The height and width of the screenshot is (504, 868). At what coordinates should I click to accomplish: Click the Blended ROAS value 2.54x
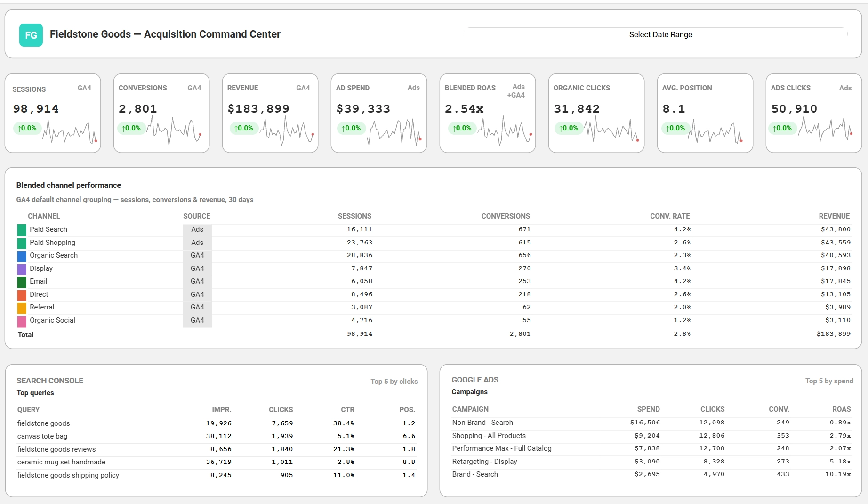click(x=464, y=109)
